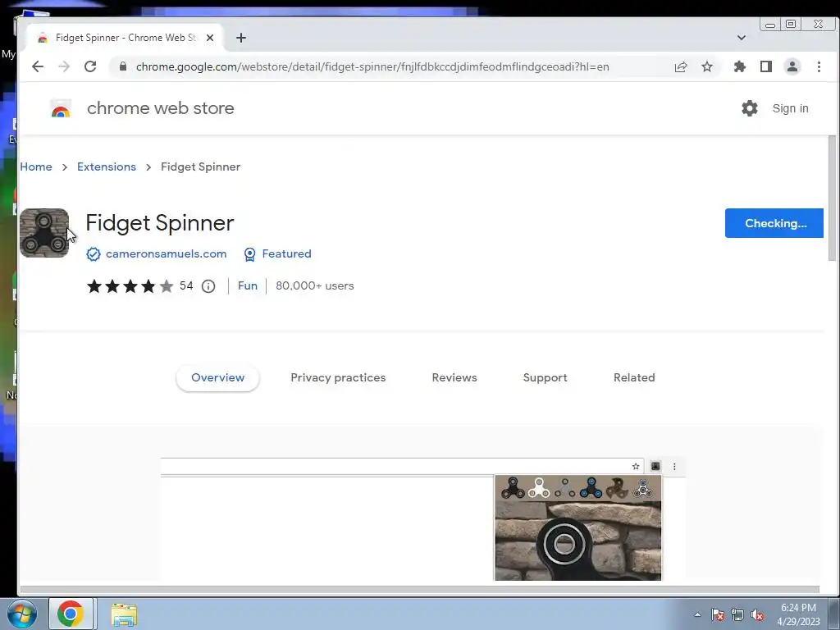This screenshot has height=630, width=840.
Task: Click the vertical page scrollbar
Action: tap(832, 199)
